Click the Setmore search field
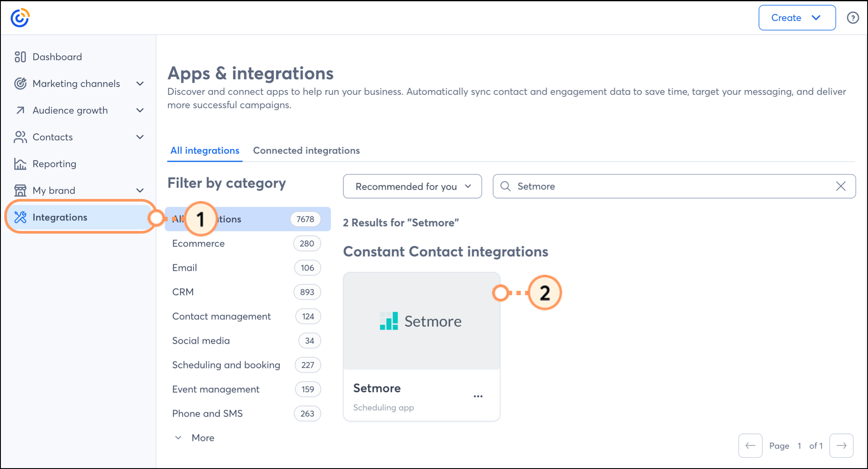Viewport: 868px width, 469px height. coord(674,186)
